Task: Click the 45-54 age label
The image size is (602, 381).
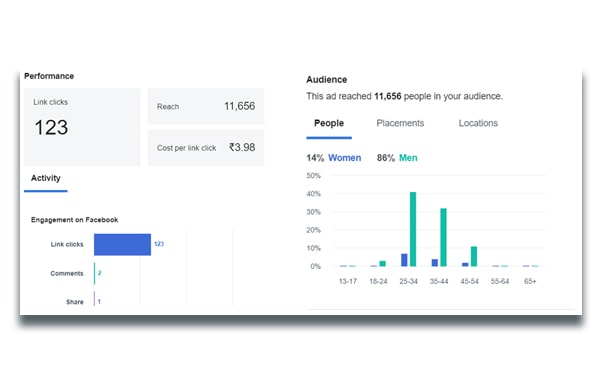Action: pos(469,282)
